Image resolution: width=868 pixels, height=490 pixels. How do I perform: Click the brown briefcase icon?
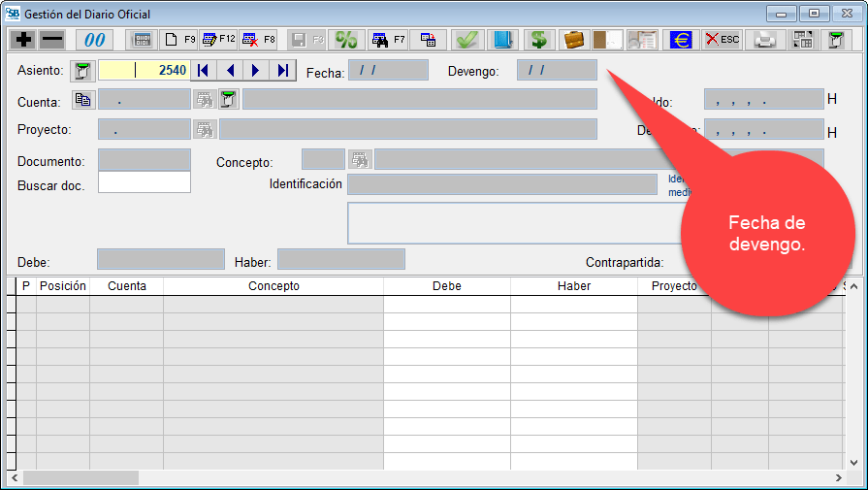[x=574, y=40]
